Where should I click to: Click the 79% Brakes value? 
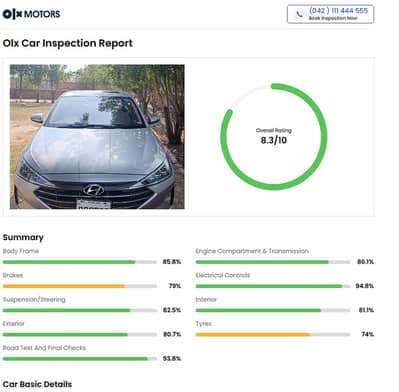[175, 286]
